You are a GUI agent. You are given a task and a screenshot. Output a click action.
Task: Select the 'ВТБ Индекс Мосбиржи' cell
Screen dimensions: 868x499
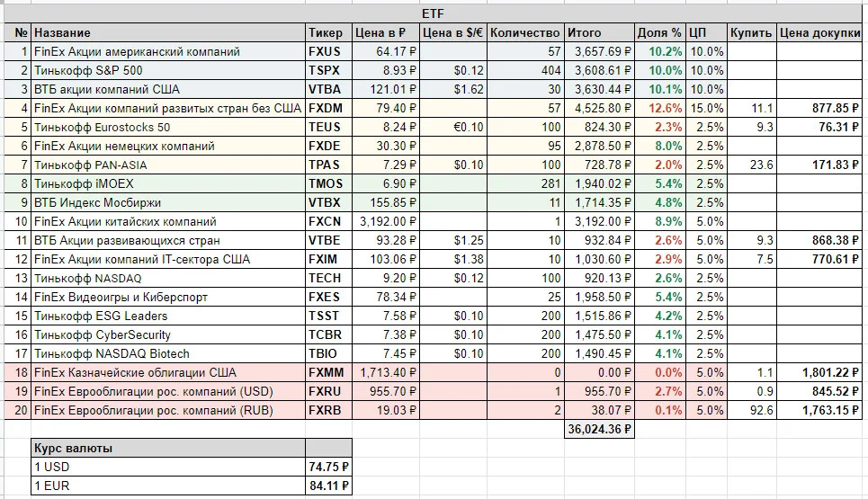[168, 202]
